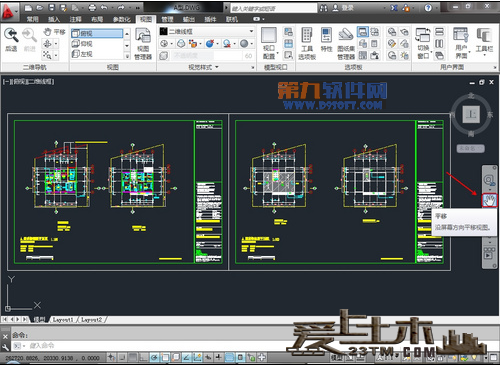501x365 pixels.
Task: Click the Plot printer icon in quick access toolbar
Action: click(x=92, y=7)
